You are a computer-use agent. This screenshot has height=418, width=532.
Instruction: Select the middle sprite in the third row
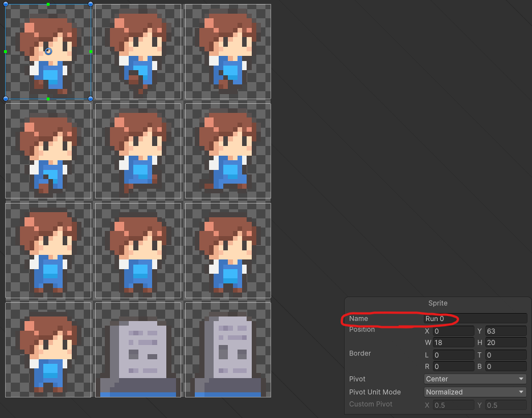coord(138,250)
